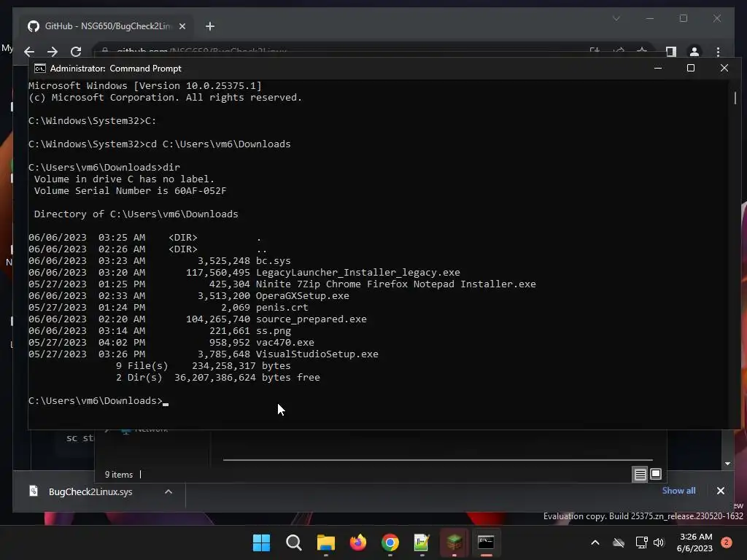Click the OneDrive tray icon

pyautogui.click(x=619, y=542)
